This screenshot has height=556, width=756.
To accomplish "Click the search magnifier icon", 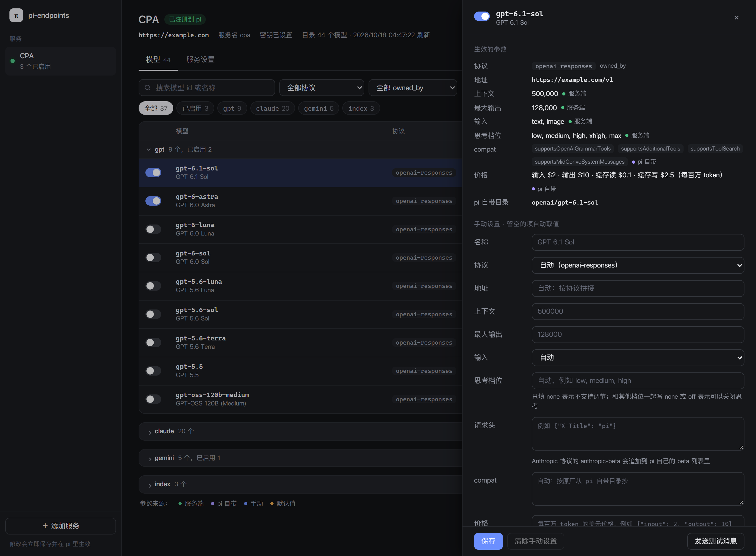I will click(148, 88).
